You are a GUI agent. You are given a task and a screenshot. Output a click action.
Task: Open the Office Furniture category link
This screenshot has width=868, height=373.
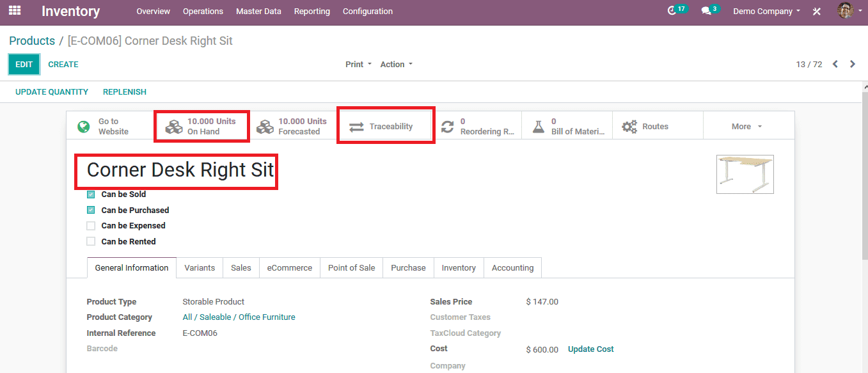point(239,317)
